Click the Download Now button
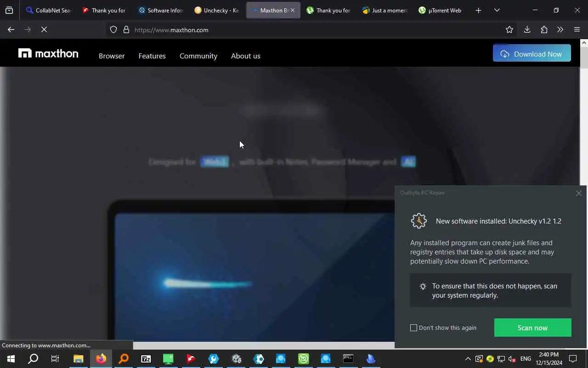Screen dimensions: 588x368 click(532, 53)
